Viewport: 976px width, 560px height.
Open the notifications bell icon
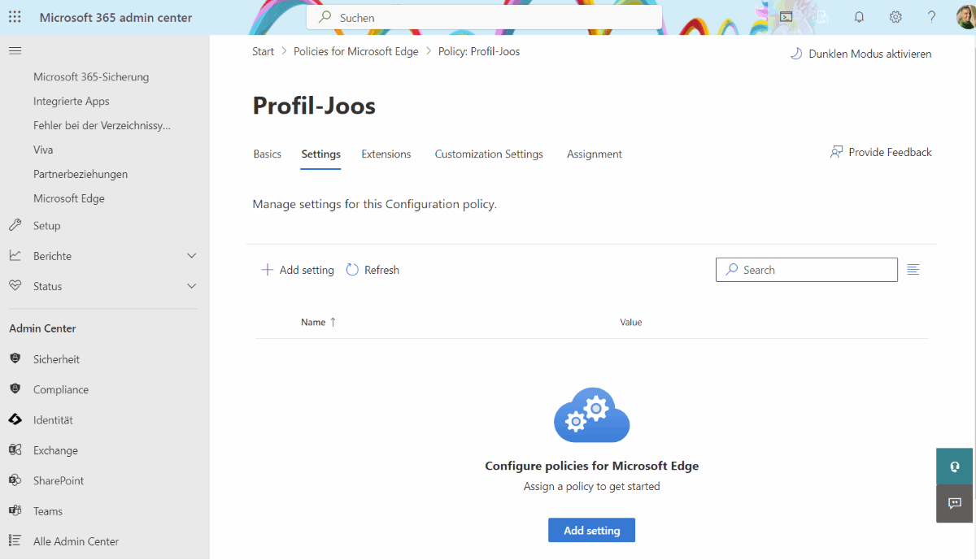pos(859,16)
